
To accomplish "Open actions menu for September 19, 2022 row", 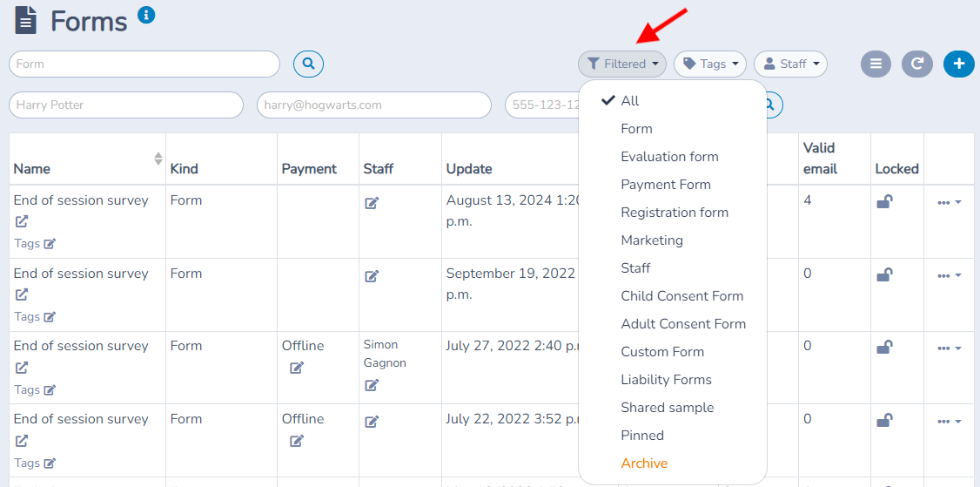I will pos(950,276).
